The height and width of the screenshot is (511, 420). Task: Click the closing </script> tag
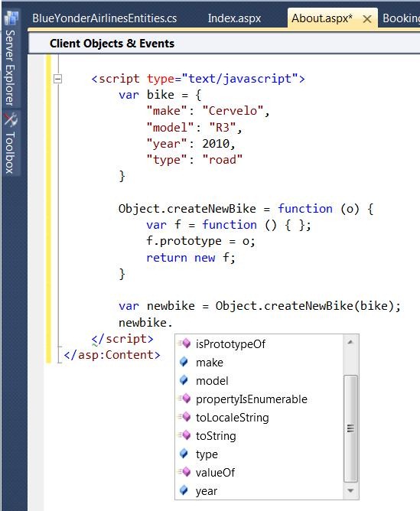point(122,339)
